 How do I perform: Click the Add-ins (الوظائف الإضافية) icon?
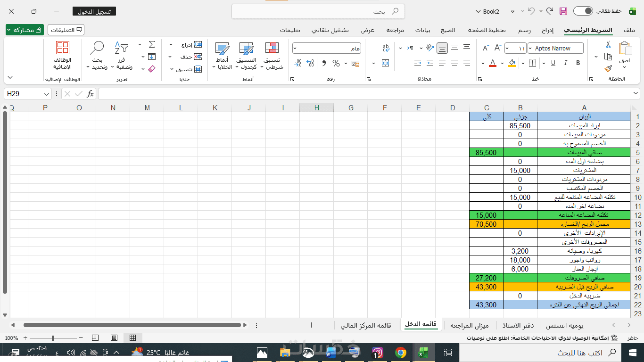pyautogui.click(x=63, y=56)
